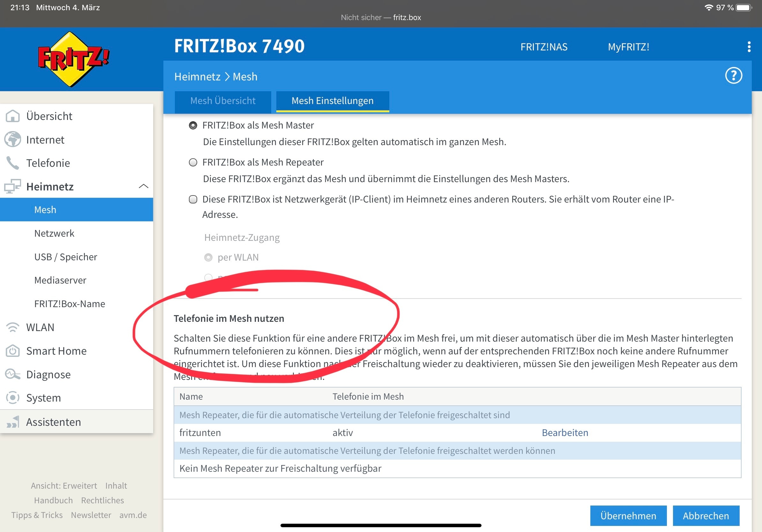This screenshot has width=762, height=532.
Task: Select FRITZ!Box als Mesh Repeater radio
Action: click(x=193, y=162)
